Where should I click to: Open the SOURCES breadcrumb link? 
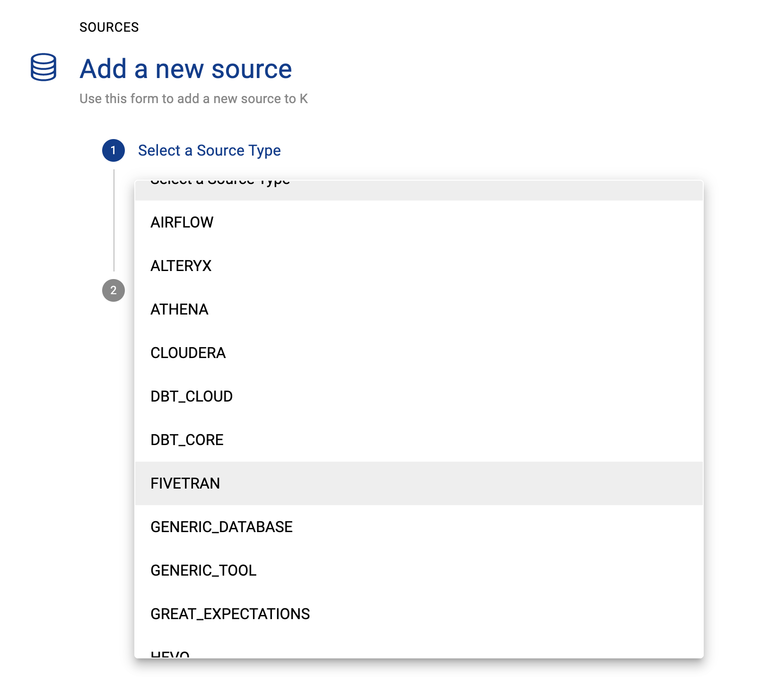(x=109, y=27)
